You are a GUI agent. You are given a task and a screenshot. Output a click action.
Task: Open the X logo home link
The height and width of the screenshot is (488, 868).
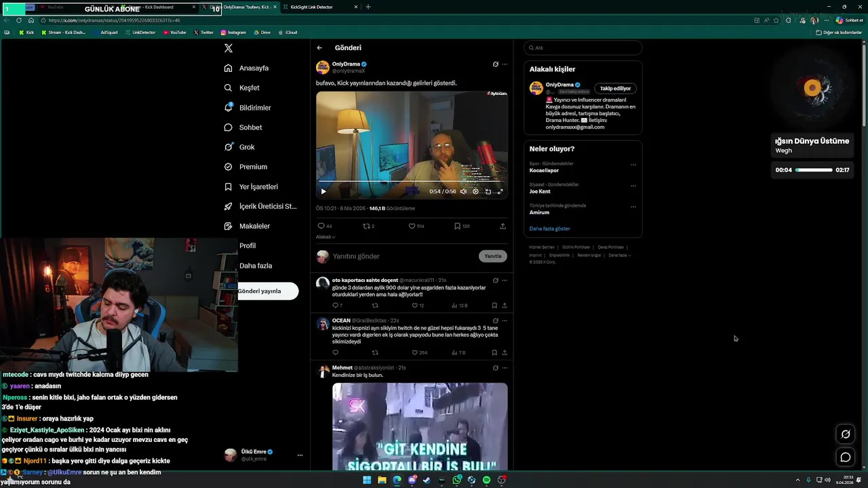(x=229, y=48)
